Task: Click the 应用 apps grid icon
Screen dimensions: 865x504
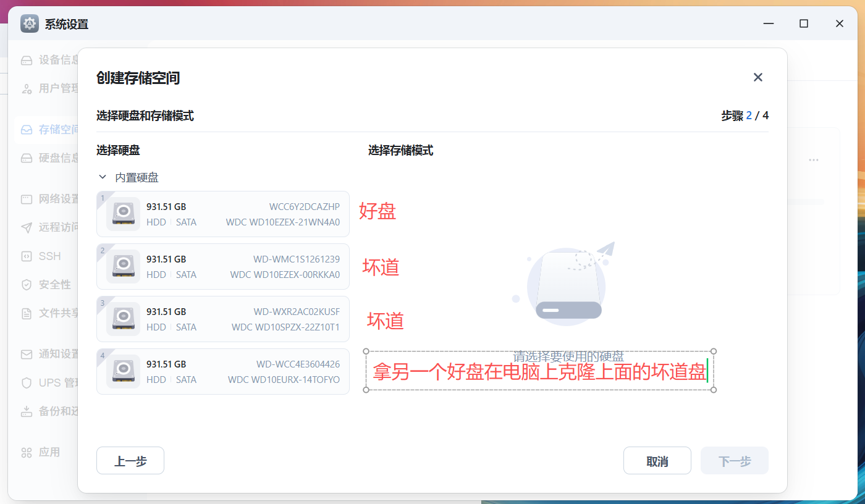Action: coord(26,451)
